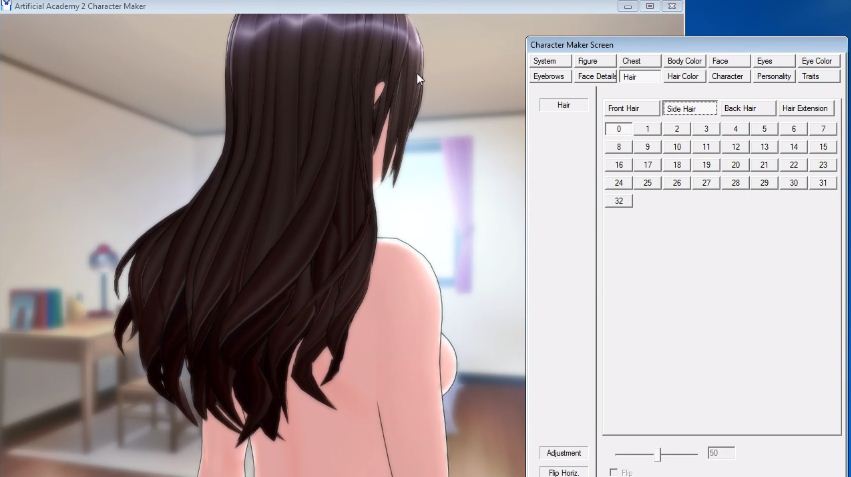Select hair style 0

point(619,129)
